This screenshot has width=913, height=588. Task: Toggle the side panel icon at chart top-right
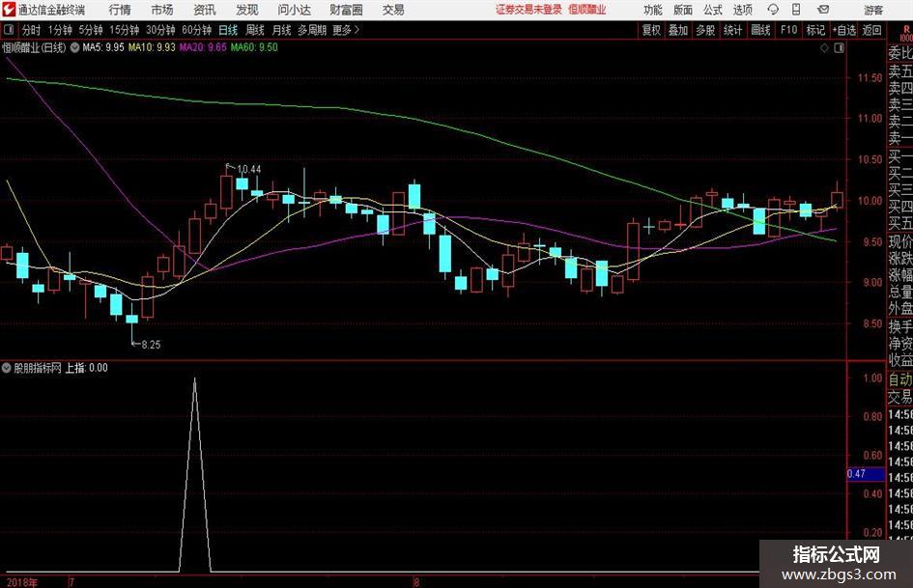click(839, 48)
